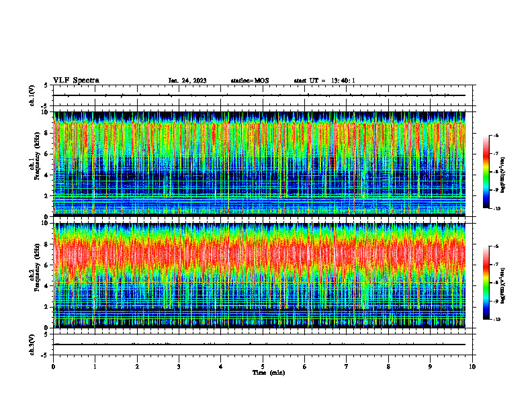
Task: Click the "-10" label on ch.2 color scale
Action: pyautogui.click(x=496, y=320)
